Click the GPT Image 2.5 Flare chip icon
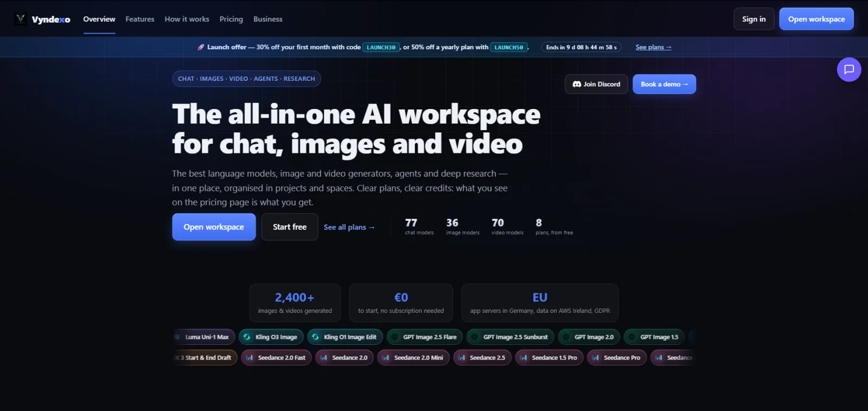Viewport: 868px width, 411px height. click(394, 337)
